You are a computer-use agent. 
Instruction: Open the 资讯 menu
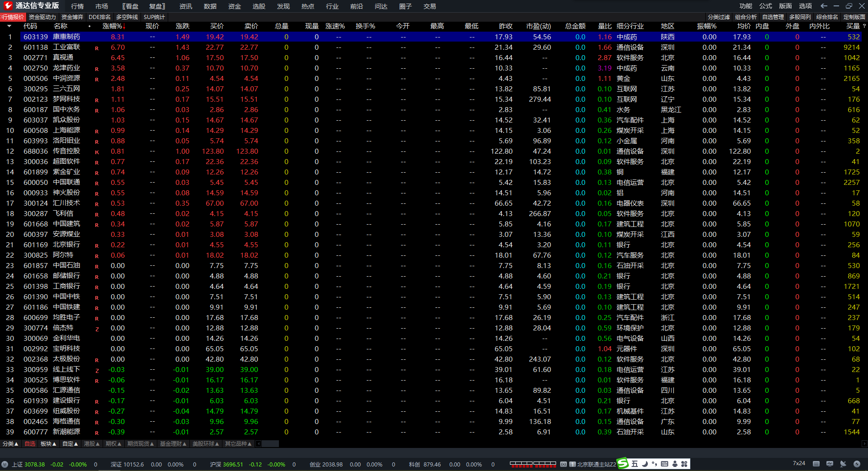pyautogui.click(x=186, y=6)
